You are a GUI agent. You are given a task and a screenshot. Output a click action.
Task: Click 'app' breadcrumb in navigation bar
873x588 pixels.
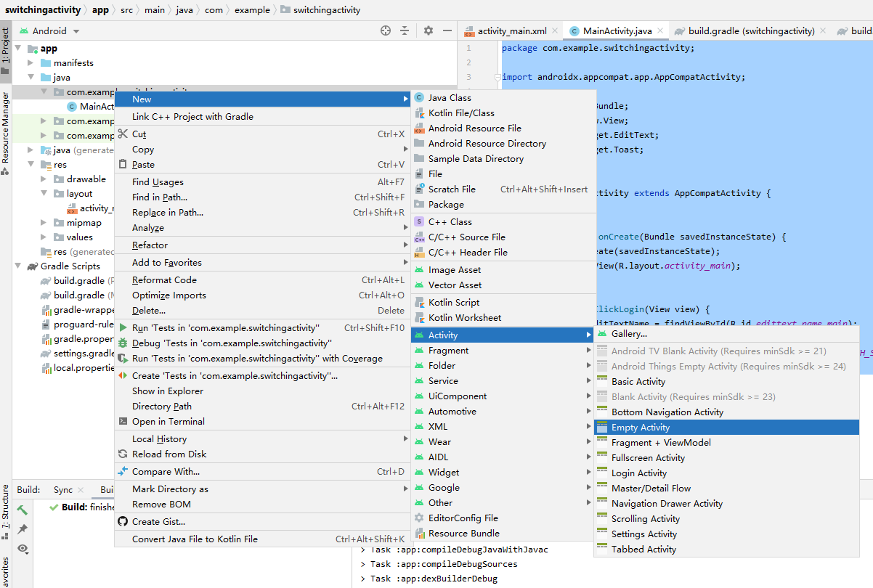(x=100, y=10)
